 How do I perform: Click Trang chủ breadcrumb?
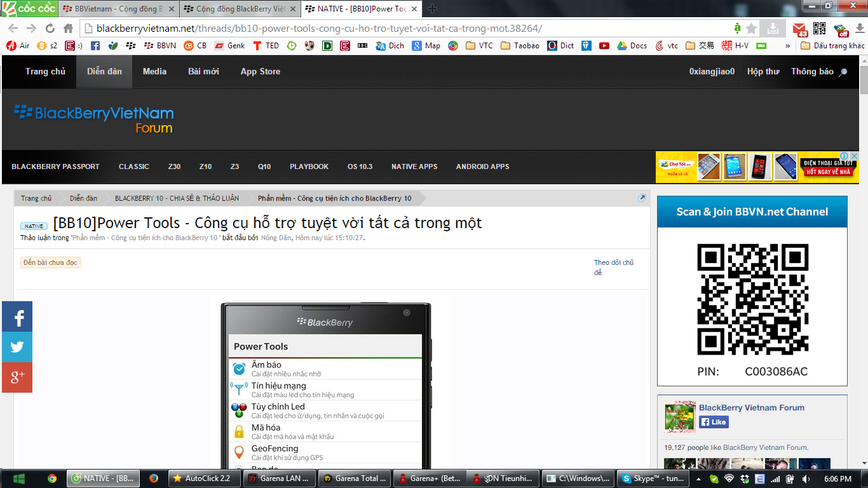click(x=36, y=198)
